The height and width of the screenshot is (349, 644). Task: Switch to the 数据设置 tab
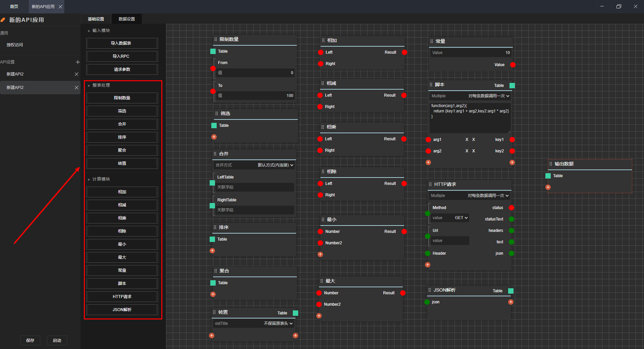(126, 19)
